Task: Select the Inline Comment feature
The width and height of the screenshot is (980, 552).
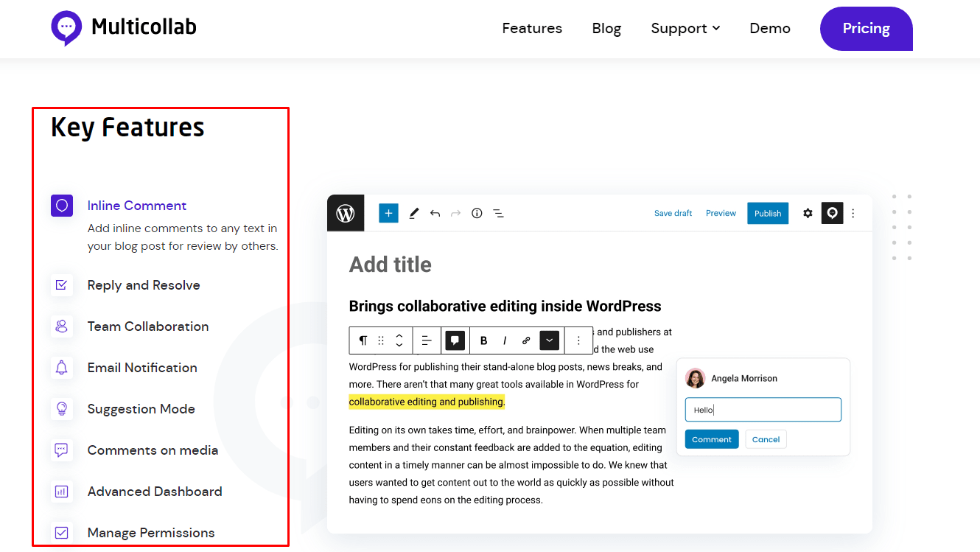Action: click(x=137, y=206)
